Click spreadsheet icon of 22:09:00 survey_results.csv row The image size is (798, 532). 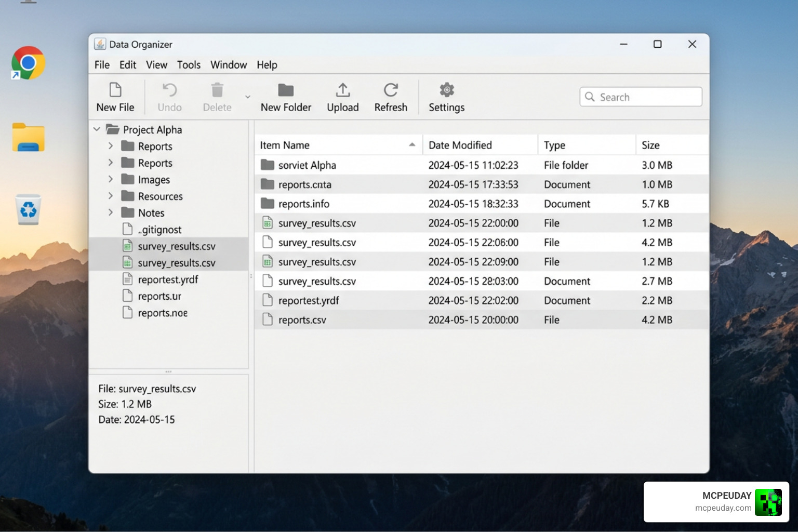point(268,261)
